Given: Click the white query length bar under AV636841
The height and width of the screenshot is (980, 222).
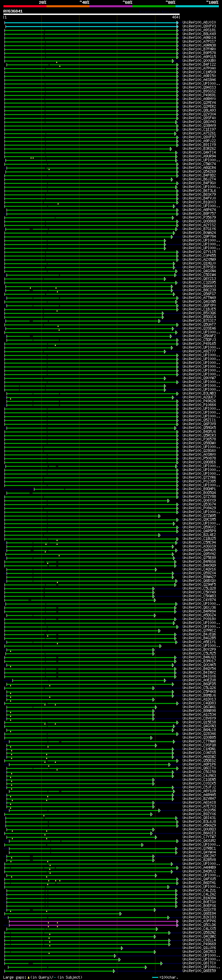Looking at the screenshot, I should click(x=92, y=15).
